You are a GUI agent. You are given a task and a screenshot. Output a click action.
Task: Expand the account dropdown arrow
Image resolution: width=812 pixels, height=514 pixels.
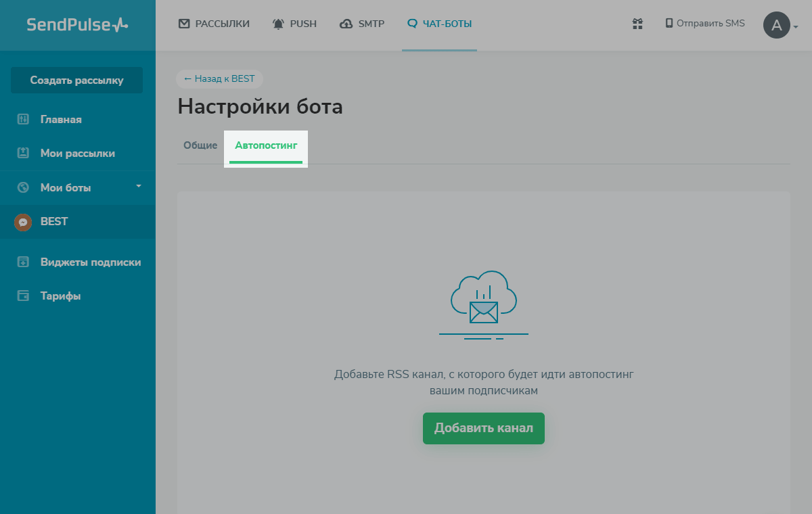point(796,27)
